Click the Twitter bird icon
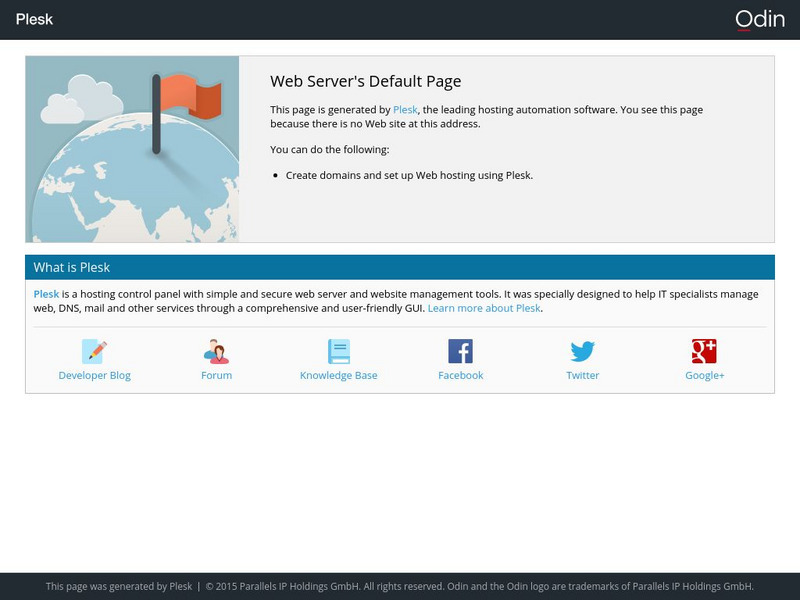Image resolution: width=800 pixels, height=600 pixels. click(583, 351)
